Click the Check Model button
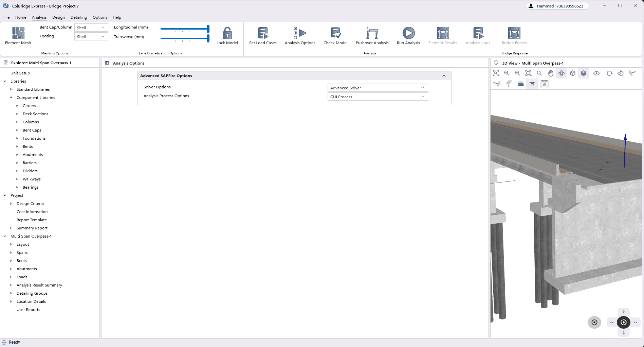The width and height of the screenshot is (644, 347). tap(335, 35)
